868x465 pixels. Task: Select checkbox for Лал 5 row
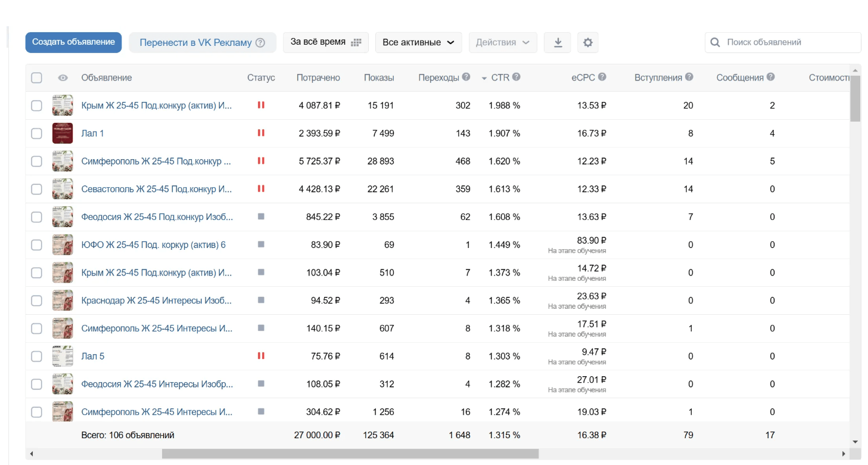click(x=36, y=356)
